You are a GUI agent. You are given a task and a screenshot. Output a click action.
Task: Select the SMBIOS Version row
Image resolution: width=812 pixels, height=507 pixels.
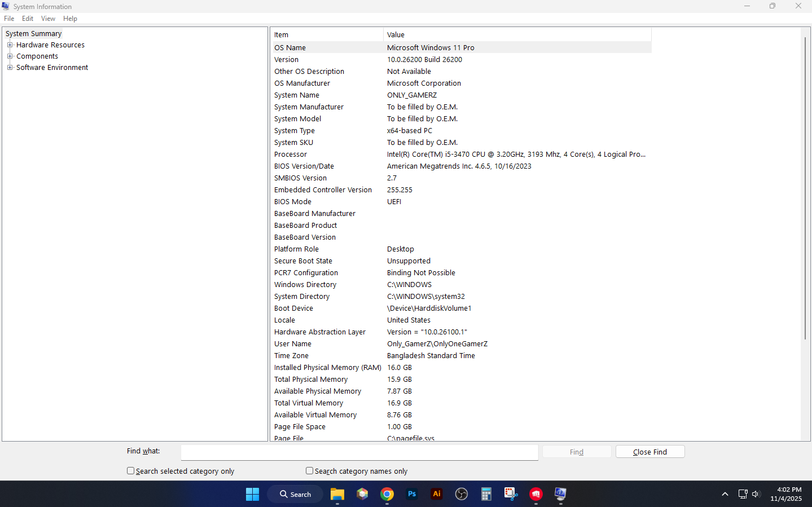pos(461,178)
